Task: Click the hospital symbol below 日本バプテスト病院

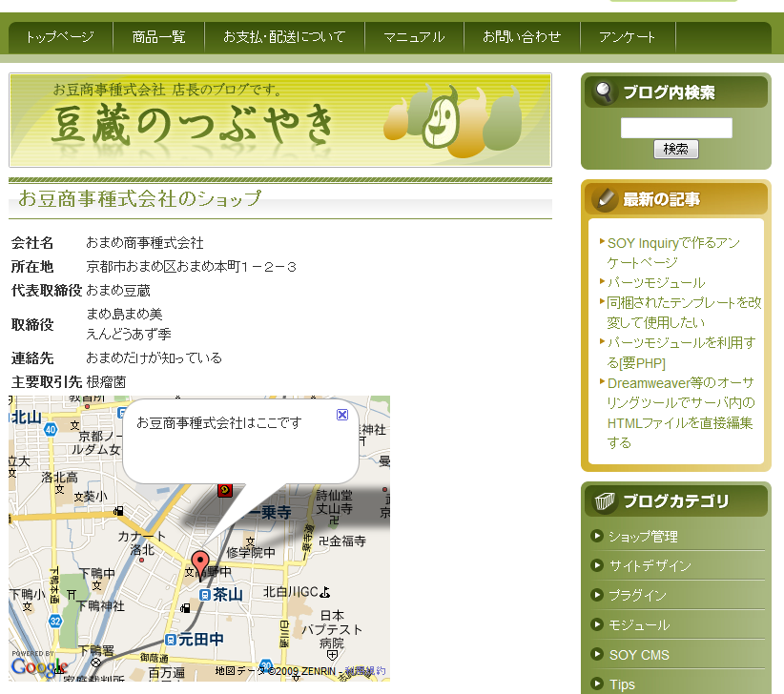Action: pos(332,655)
